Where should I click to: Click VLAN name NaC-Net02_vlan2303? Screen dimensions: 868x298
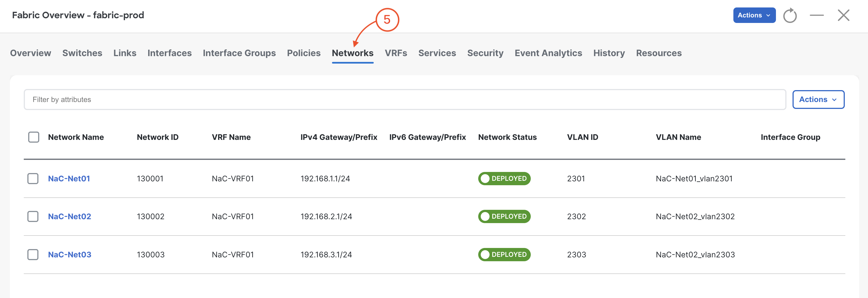(695, 255)
